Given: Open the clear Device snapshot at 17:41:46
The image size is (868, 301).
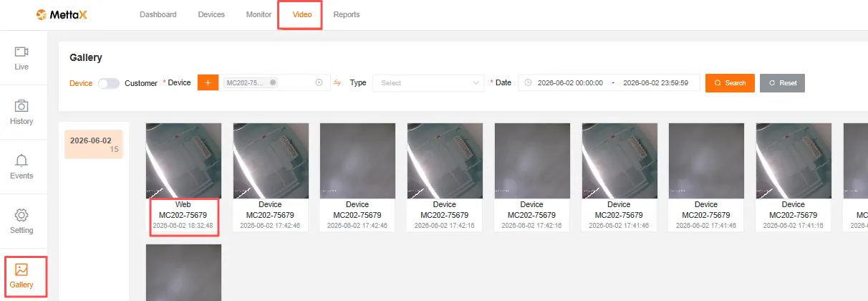Looking at the screenshot, I should pos(619,161).
